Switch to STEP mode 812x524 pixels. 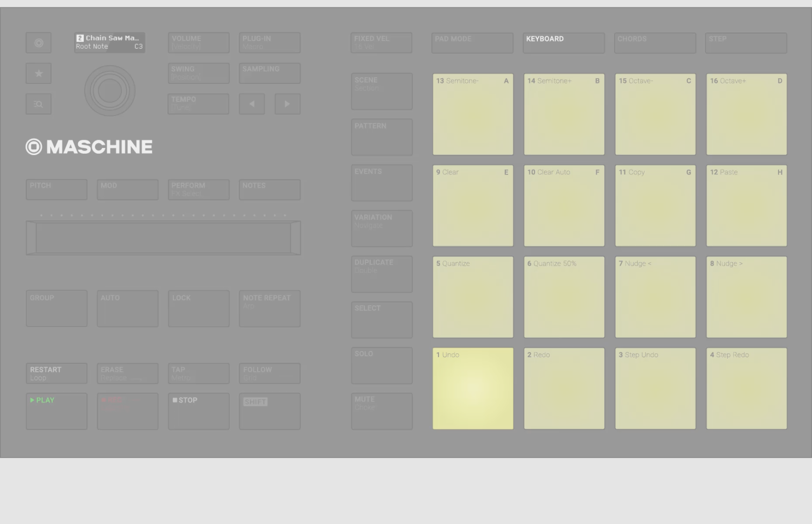[746, 43]
